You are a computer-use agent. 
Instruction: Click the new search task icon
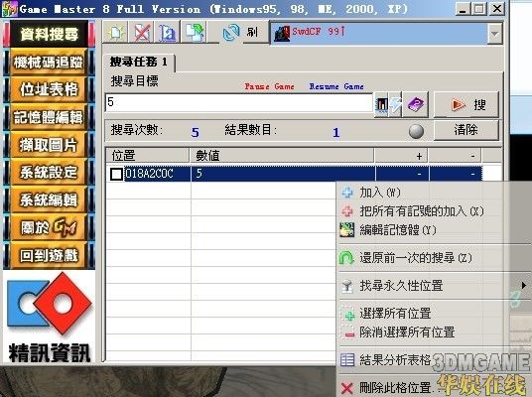pyautogui.click(x=116, y=32)
